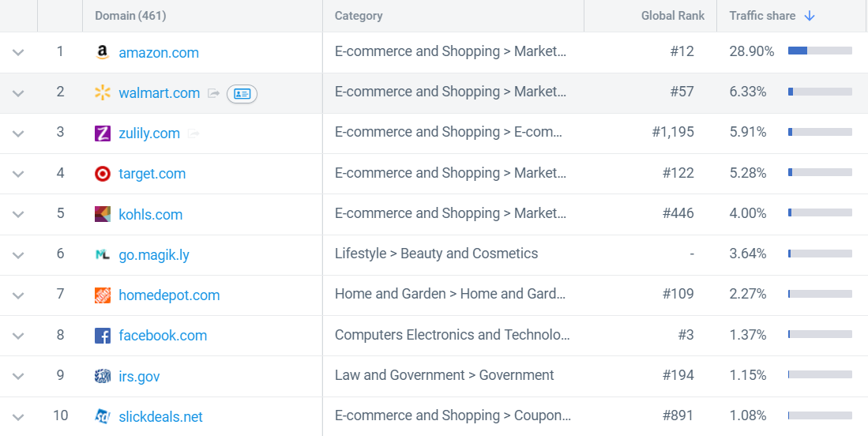Sort by Traffic share column header
The width and height of the screenshot is (868, 436).
click(x=762, y=16)
